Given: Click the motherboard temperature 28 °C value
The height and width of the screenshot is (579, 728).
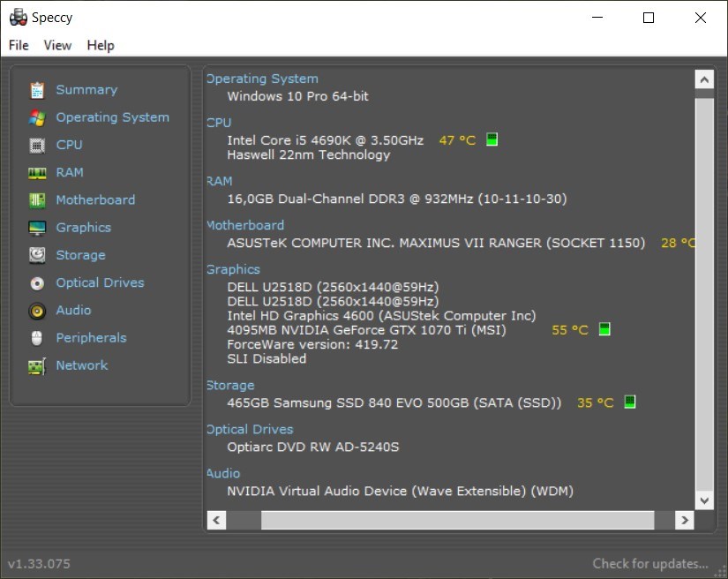Looking at the screenshot, I should coord(678,243).
